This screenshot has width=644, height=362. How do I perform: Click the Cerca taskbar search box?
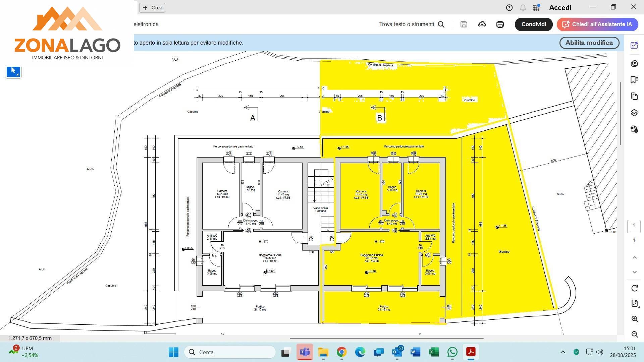(230, 352)
